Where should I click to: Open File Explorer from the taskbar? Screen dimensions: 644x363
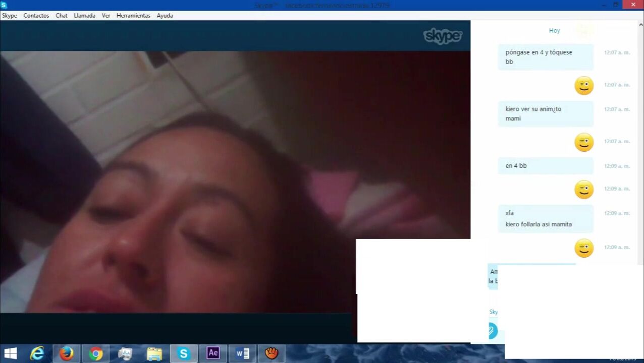(x=154, y=353)
